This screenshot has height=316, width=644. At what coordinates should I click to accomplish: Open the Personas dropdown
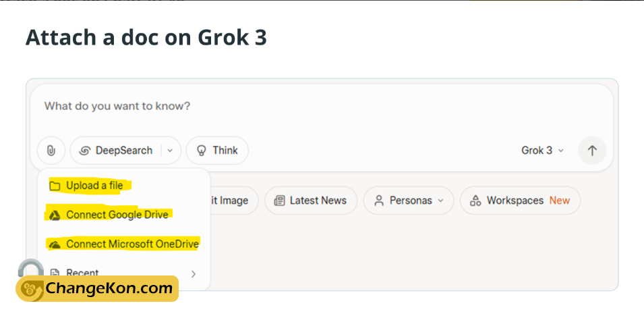[409, 201]
